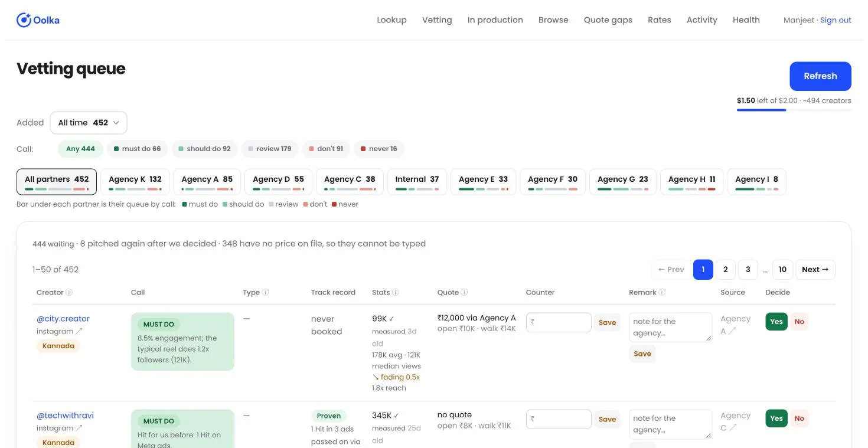
Task: Filter calls by 'review 179'
Action: pyautogui.click(x=270, y=149)
